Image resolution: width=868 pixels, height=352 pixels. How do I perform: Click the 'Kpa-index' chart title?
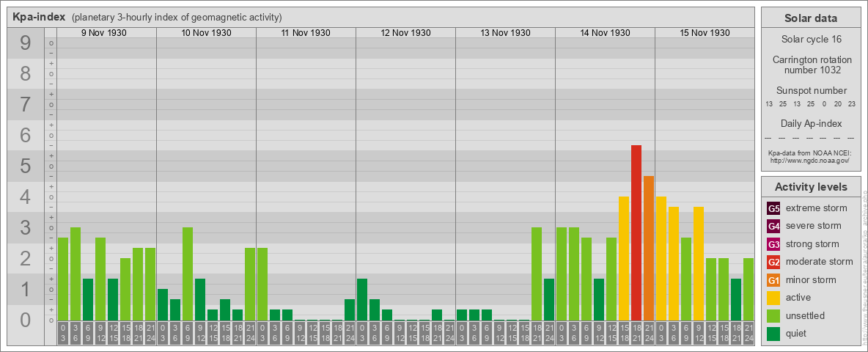[x=39, y=17]
